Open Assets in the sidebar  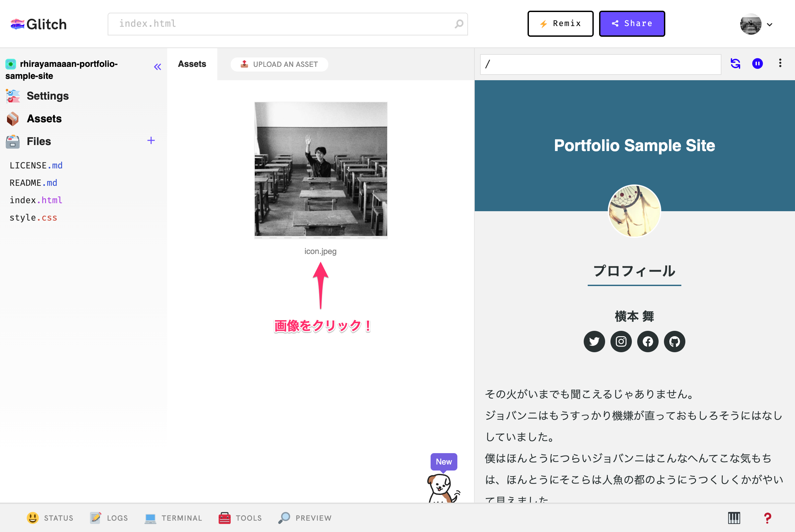click(44, 119)
